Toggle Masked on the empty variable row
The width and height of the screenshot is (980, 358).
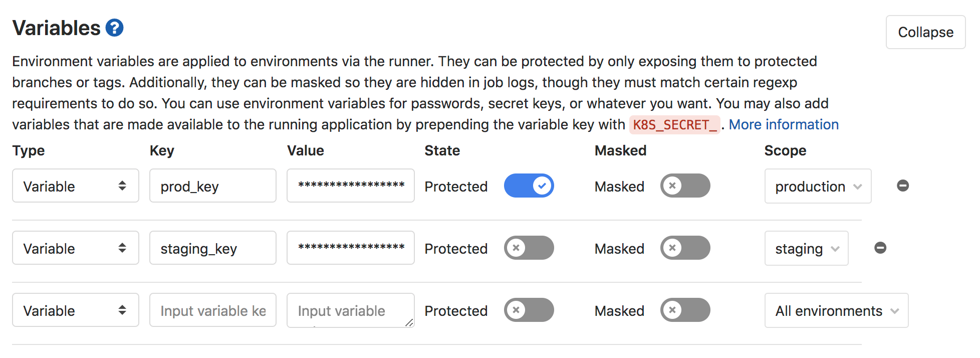(685, 310)
